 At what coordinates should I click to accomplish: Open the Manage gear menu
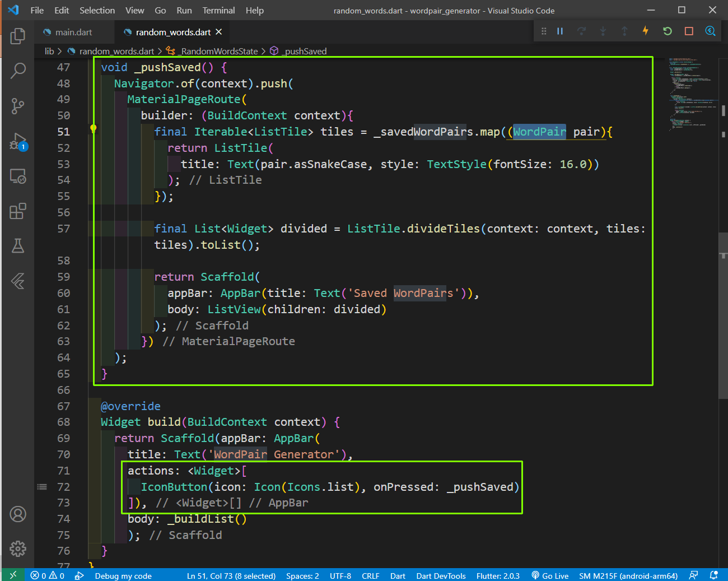pos(18,549)
